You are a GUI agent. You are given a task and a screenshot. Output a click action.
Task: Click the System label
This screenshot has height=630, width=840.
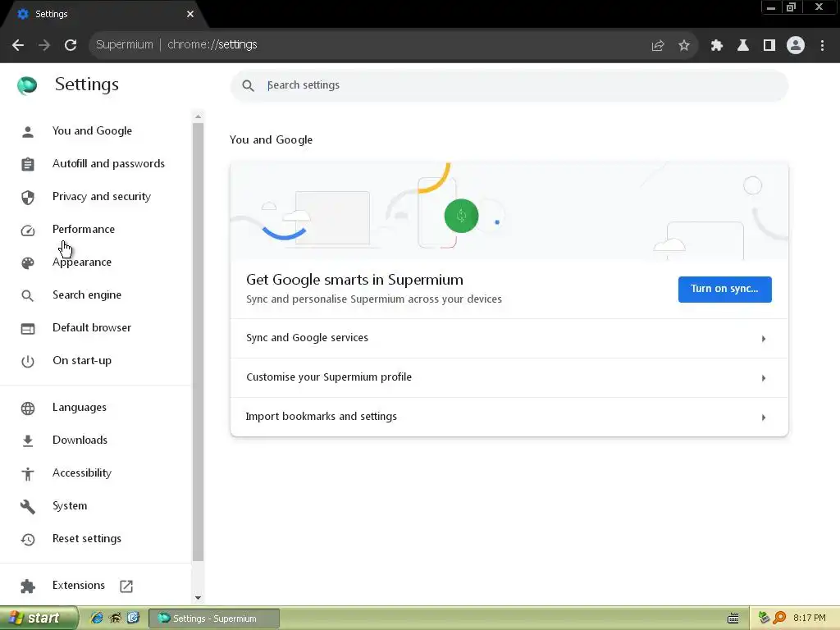coord(70,505)
